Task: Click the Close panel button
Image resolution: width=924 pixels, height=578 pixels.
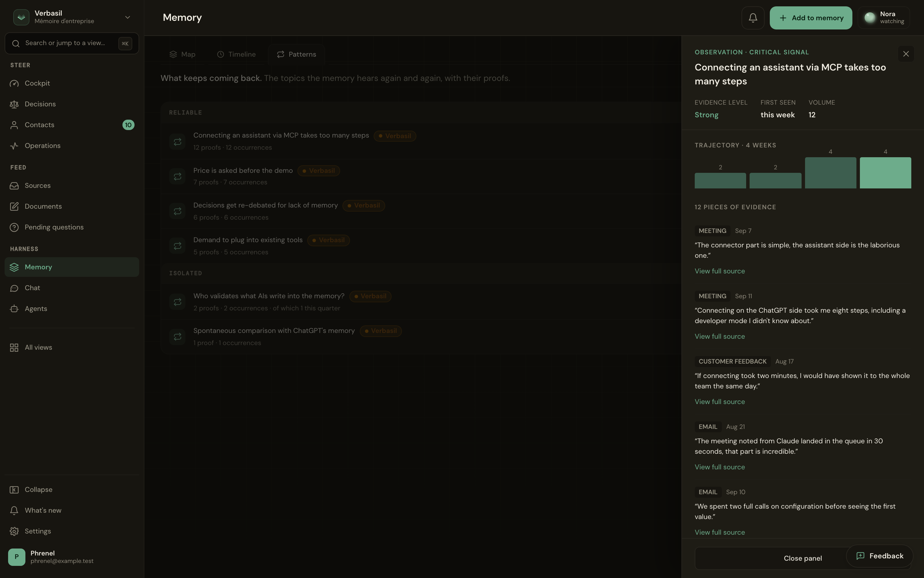Action: [803, 558]
